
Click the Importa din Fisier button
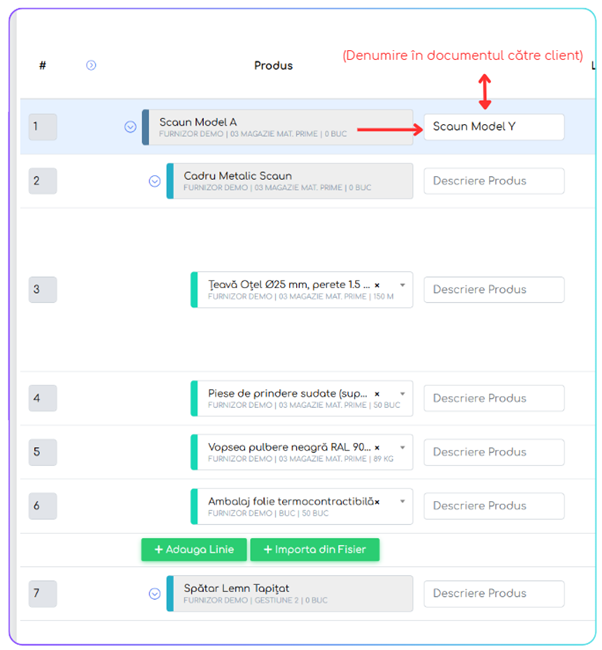coord(315,550)
